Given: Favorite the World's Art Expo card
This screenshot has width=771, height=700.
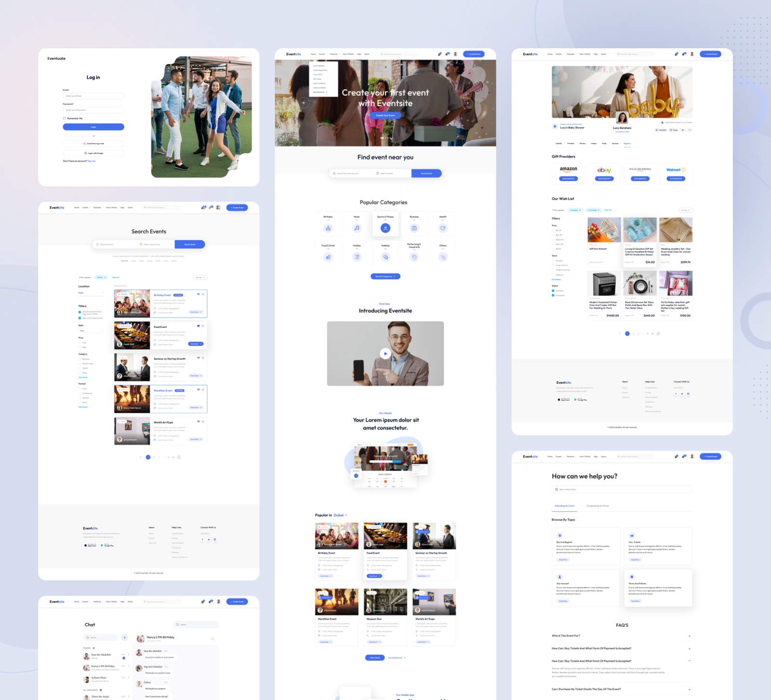Looking at the screenshot, I should tap(198, 421).
